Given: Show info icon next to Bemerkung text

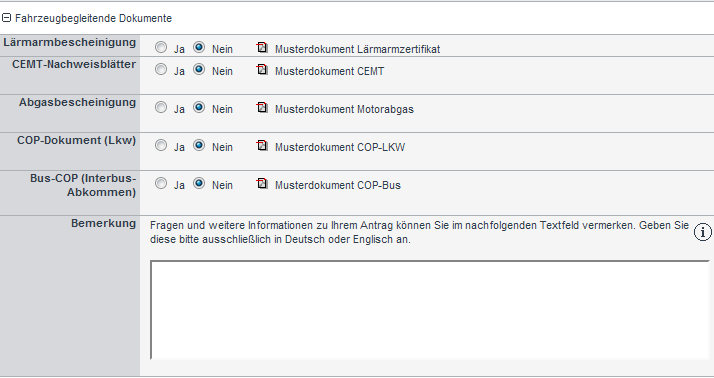Looking at the screenshot, I should [x=703, y=232].
